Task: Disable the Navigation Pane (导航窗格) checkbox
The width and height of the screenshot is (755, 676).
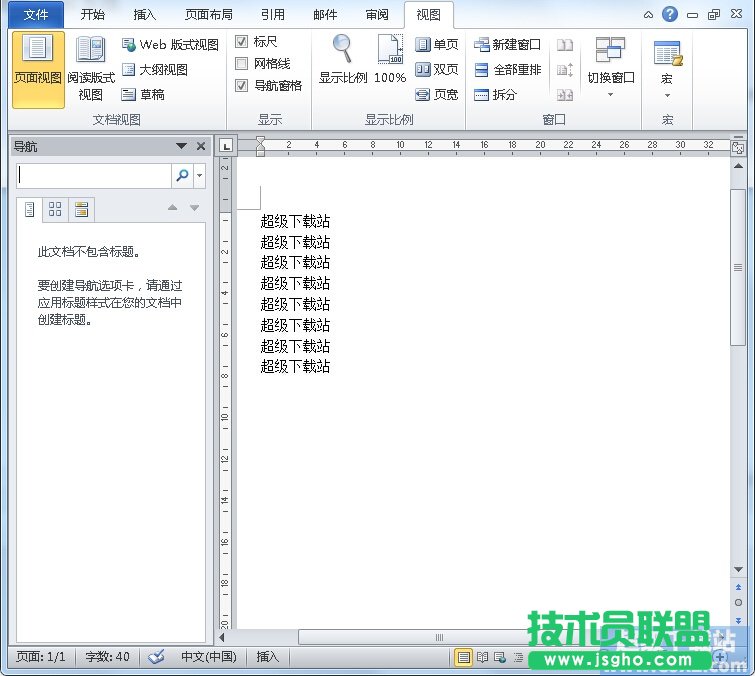Action: point(241,86)
